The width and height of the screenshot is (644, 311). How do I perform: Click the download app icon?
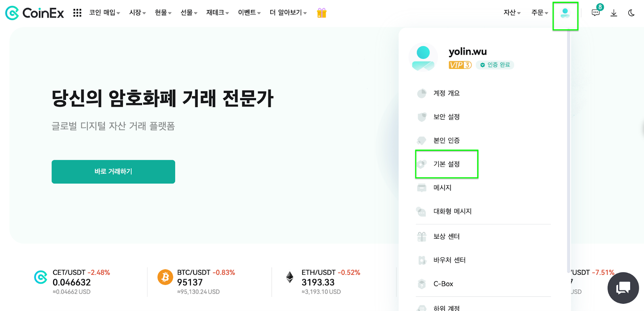[x=613, y=12]
